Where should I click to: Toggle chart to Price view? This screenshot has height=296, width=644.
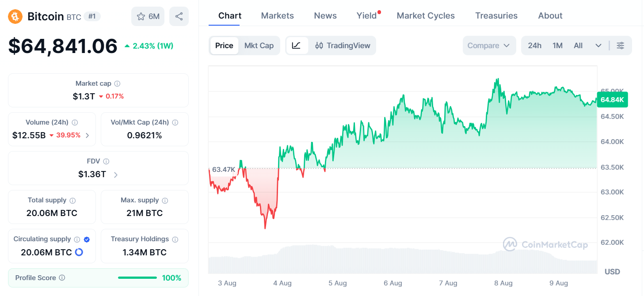click(224, 46)
